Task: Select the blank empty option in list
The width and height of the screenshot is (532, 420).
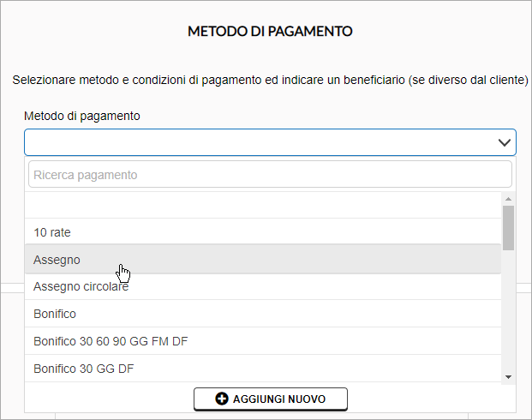Action: pos(263,205)
